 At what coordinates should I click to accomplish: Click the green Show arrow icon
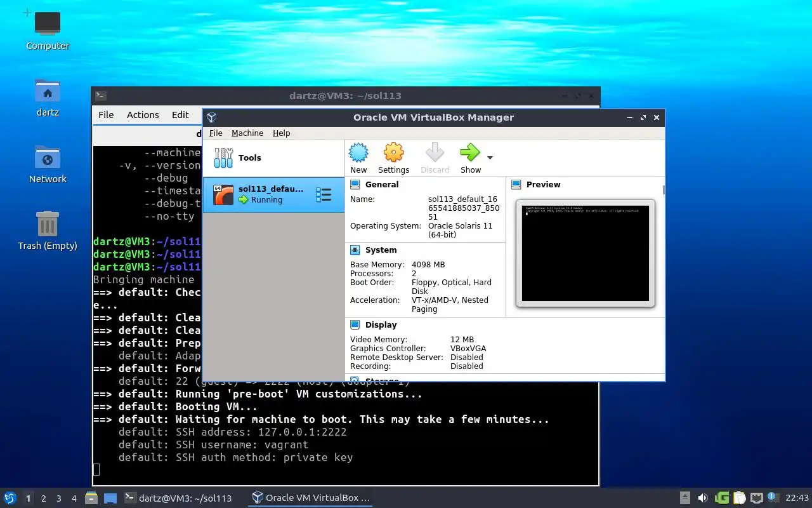(470, 152)
